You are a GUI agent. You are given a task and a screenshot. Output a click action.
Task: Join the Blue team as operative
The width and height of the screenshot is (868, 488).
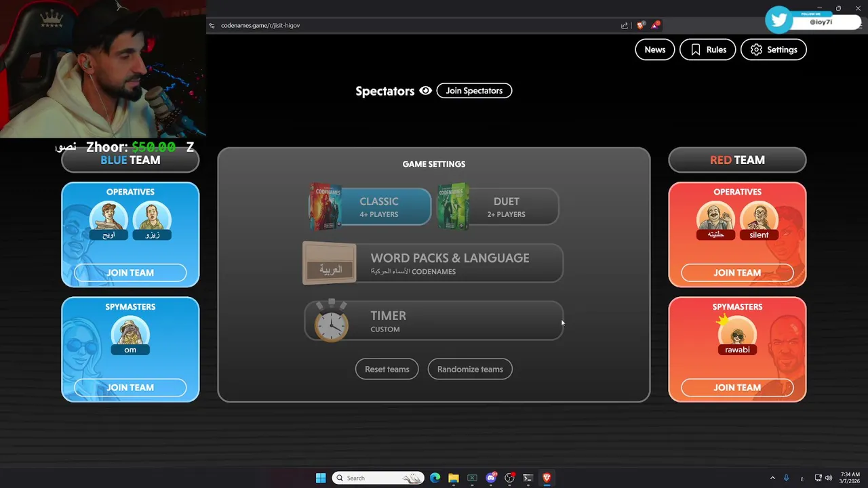point(130,272)
